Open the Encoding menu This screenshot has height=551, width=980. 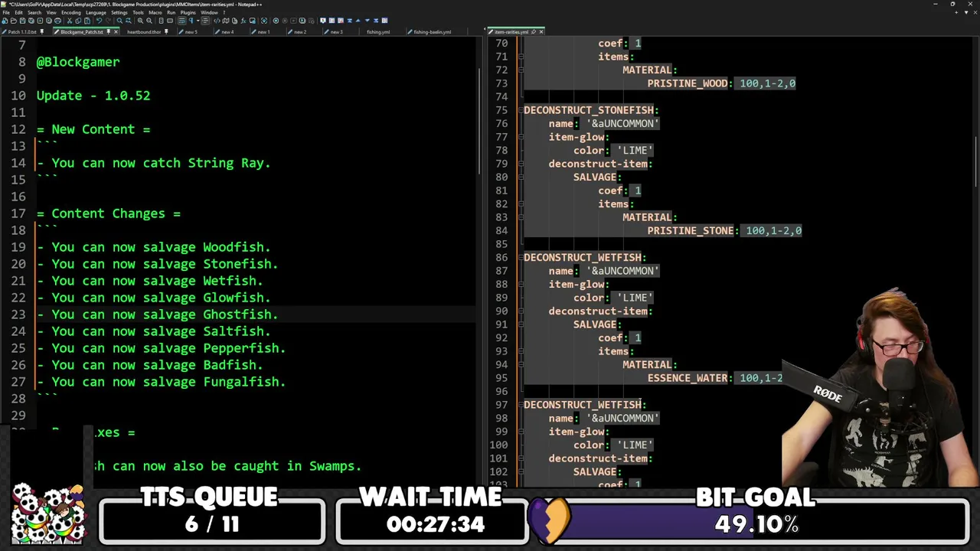[70, 12]
